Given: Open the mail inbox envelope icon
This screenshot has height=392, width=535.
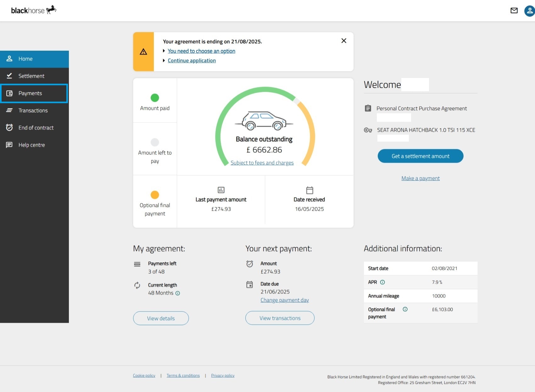Looking at the screenshot, I should 514,11.
